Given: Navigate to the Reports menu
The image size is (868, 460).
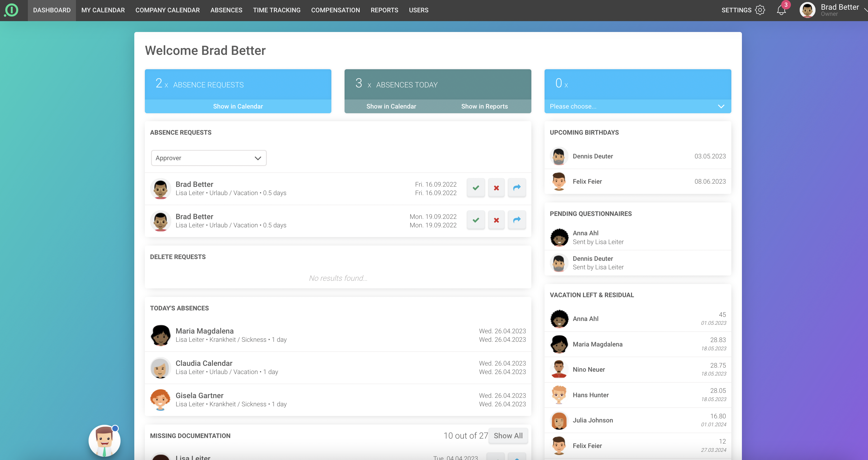Looking at the screenshot, I should (384, 10).
